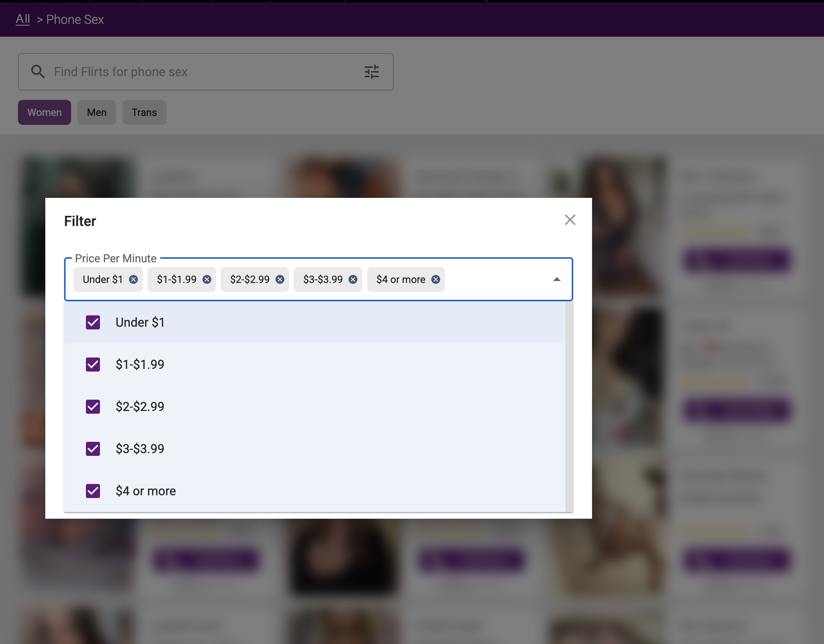This screenshot has height=644, width=824.
Task: Uncheck the $1-$1.99 checkbox
Action: (x=93, y=365)
